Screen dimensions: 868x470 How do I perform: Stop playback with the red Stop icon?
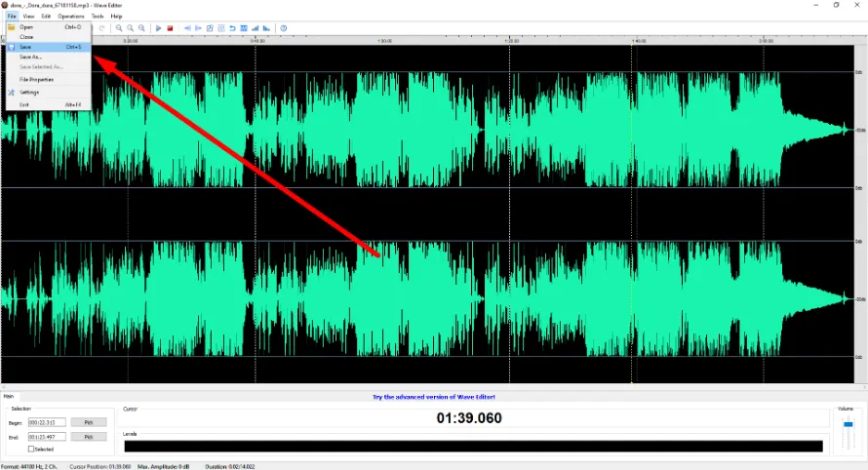coord(170,28)
